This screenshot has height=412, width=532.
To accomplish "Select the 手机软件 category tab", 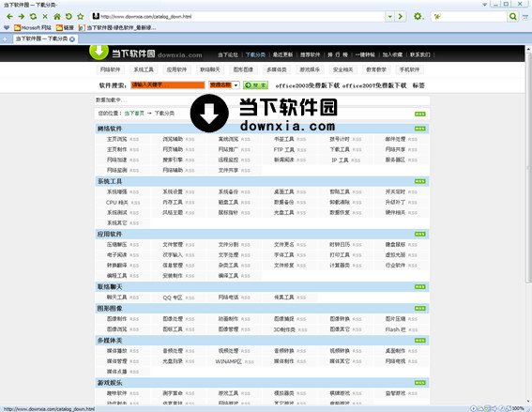I will 409,69.
